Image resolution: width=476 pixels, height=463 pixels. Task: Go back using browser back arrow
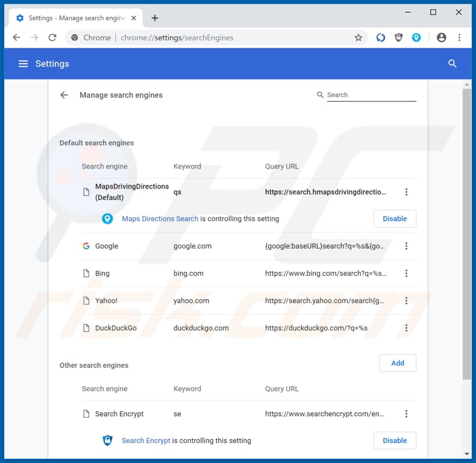(17, 37)
